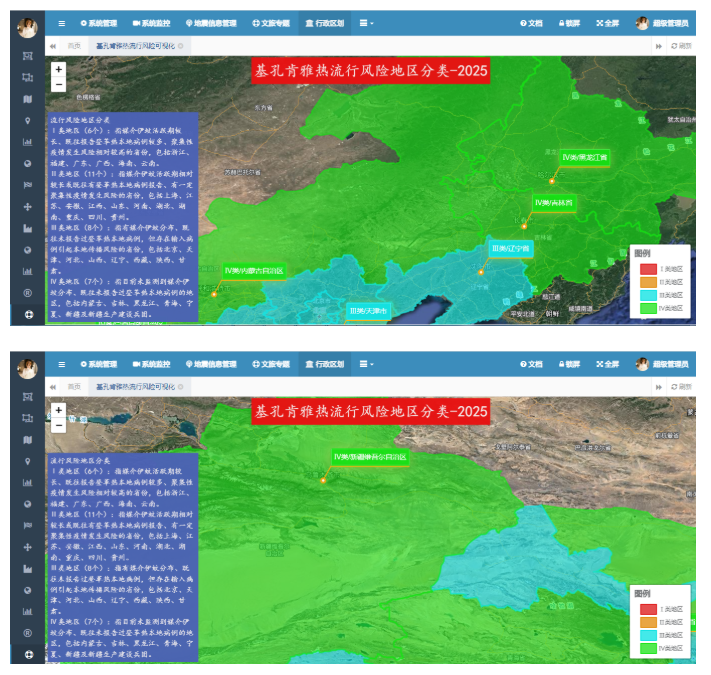
Task: Open folded-map sidebar icon in upper window
Action: coord(28,99)
